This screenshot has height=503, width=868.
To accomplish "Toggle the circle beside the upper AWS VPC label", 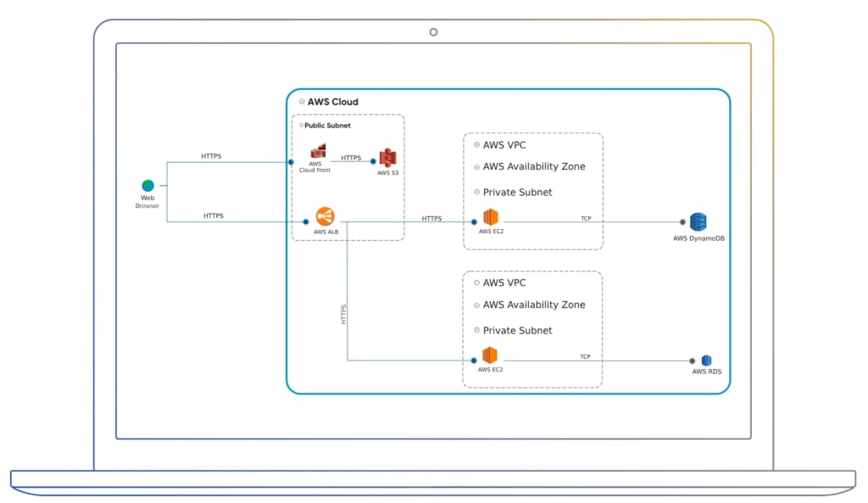I will [x=475, y=145].
